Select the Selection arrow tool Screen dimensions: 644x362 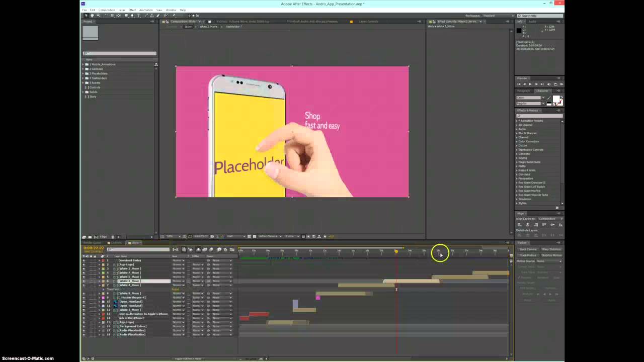86,16
